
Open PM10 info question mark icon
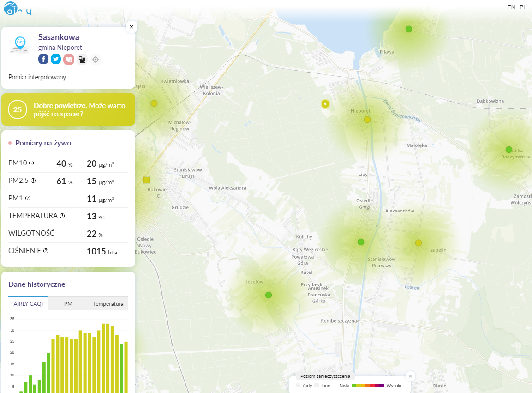(x=31, y=163)
